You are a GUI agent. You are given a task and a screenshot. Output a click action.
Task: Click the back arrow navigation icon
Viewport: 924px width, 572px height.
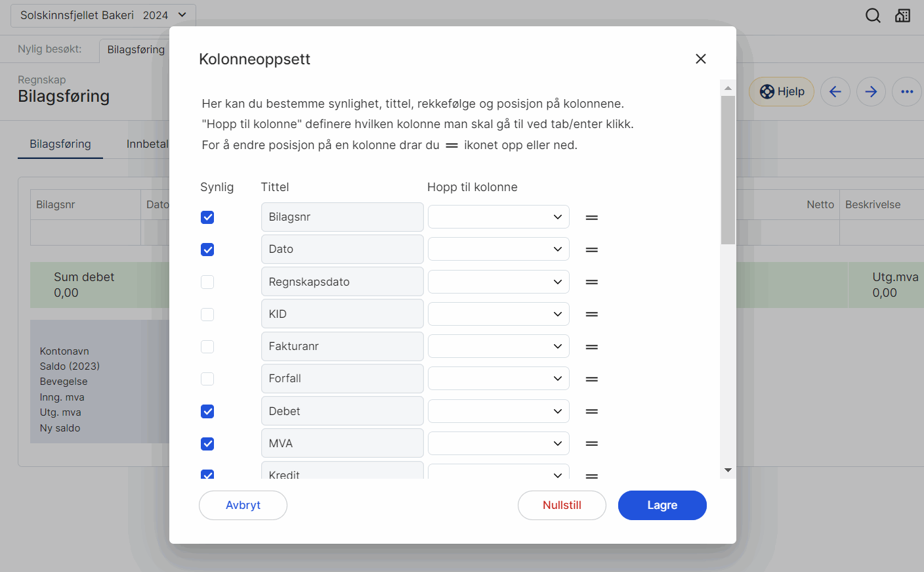(x=835, y=92)
